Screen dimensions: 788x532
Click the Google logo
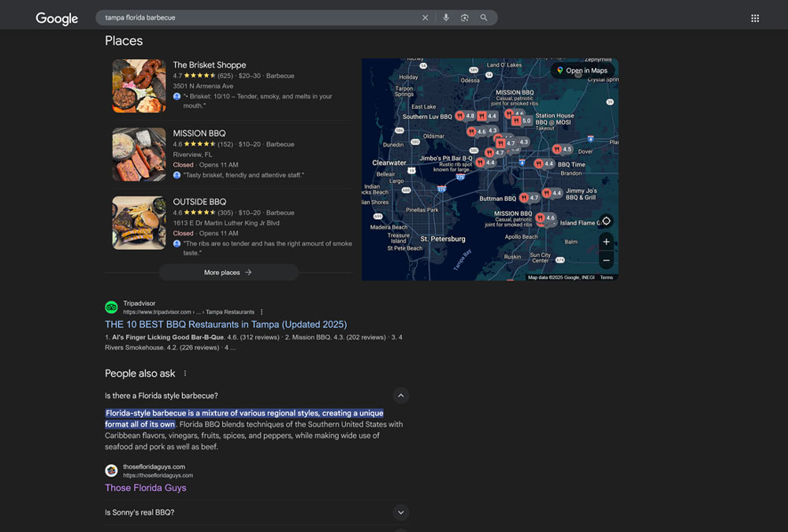(56, 17)
